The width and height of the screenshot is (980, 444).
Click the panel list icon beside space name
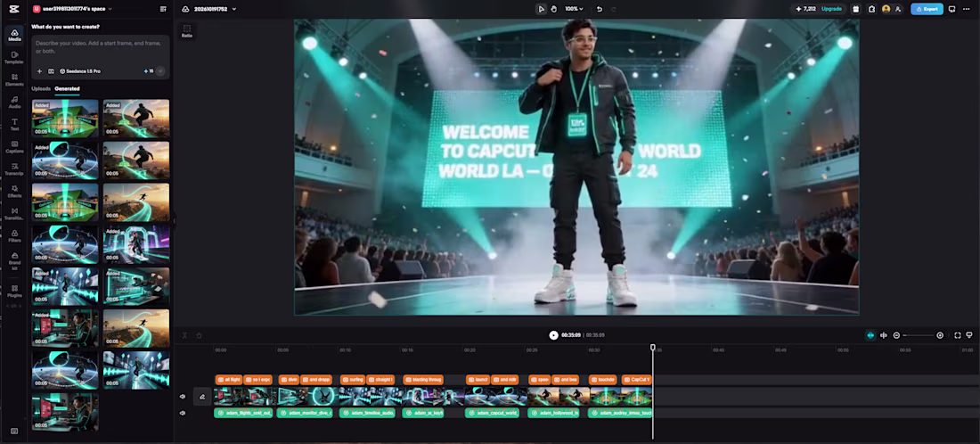(x=163, y=9)
